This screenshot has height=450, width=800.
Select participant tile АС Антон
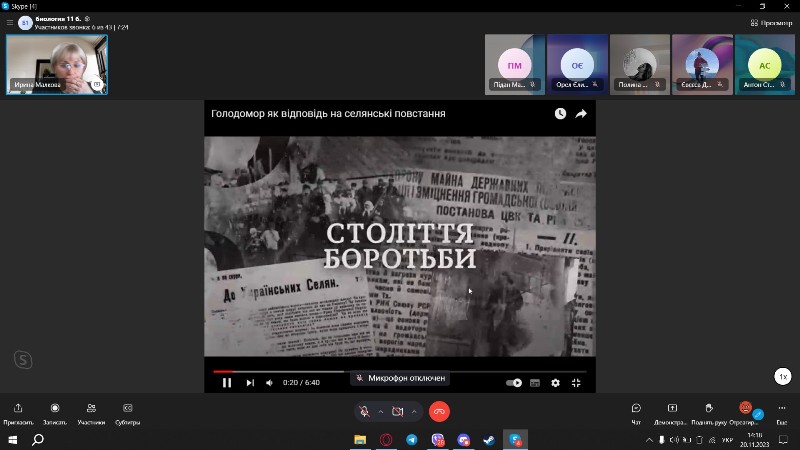point(765,64)
